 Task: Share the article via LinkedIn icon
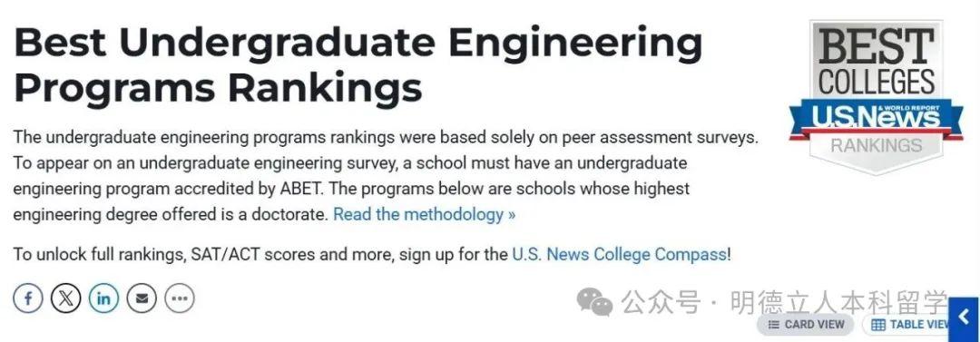(x=103, y=298)
